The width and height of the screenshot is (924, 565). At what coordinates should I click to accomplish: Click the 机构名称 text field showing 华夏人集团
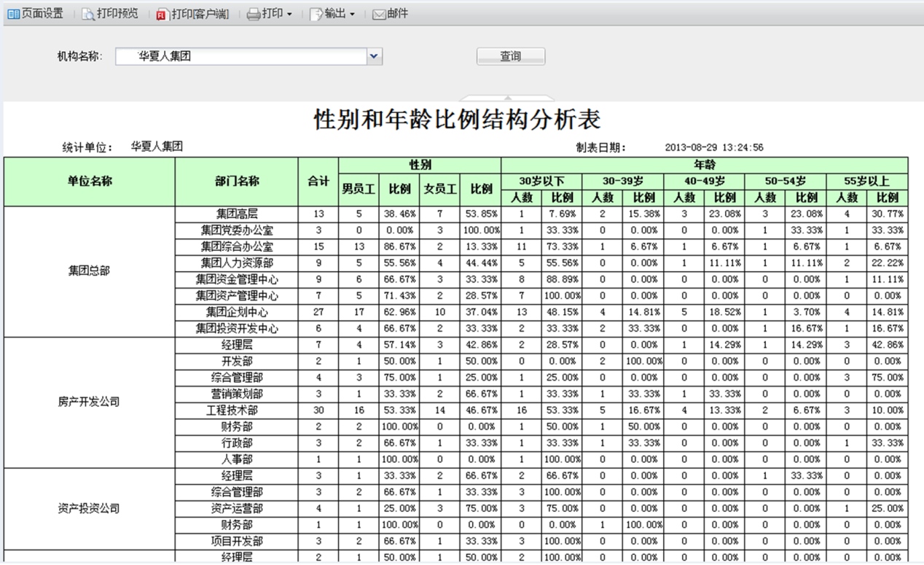240,56
